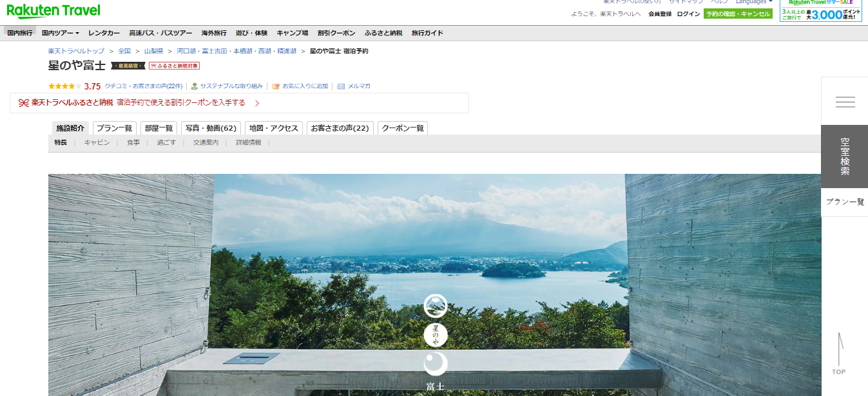Image resolution: width=868 pixels, height=396 pixels.
Task: Click the sustainability leaf icon
Action: pos(194,86)
